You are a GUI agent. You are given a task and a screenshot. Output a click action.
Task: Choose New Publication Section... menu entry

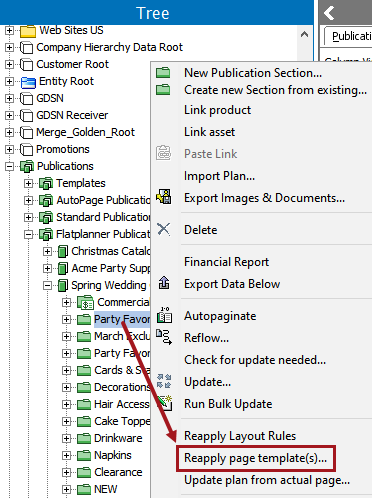(x=253, y=73)
